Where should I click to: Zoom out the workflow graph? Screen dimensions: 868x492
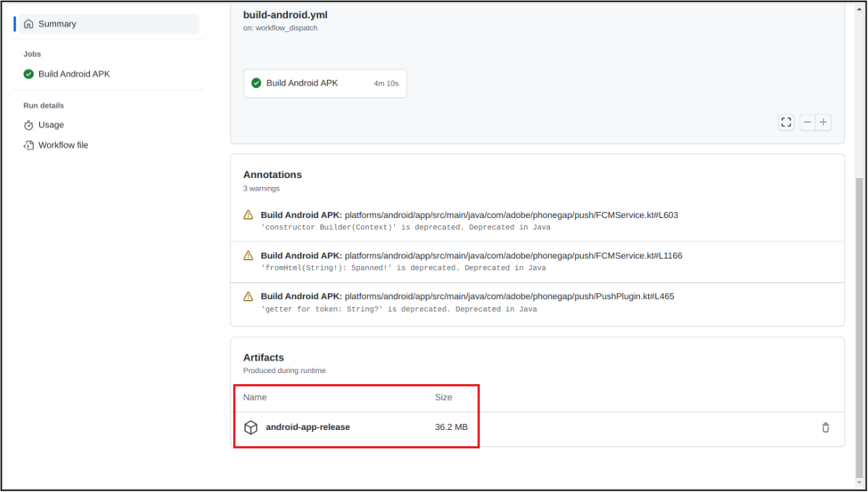[x=807, y=123]
